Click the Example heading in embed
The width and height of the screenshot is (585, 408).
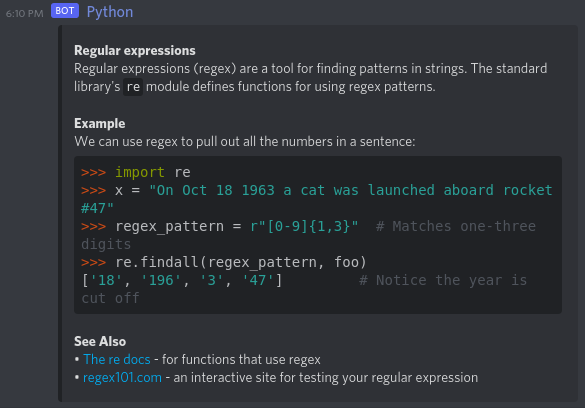tap(100, 123)
